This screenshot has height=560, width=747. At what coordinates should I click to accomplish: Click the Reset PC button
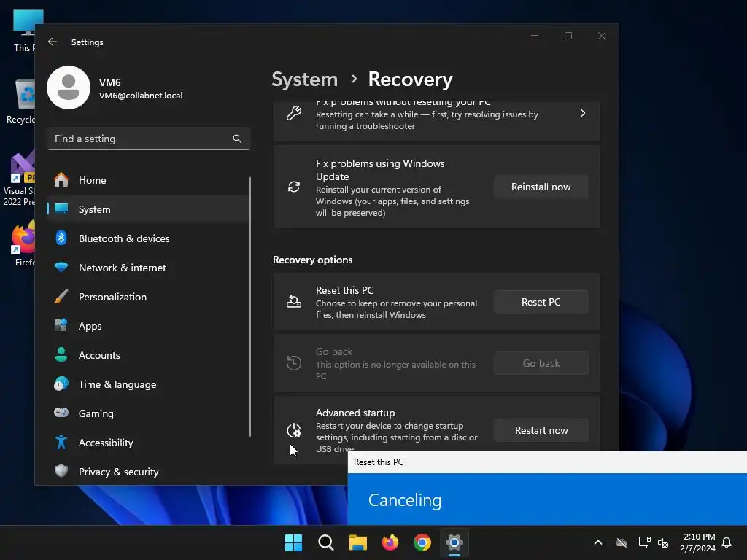[x=541, y=302]
